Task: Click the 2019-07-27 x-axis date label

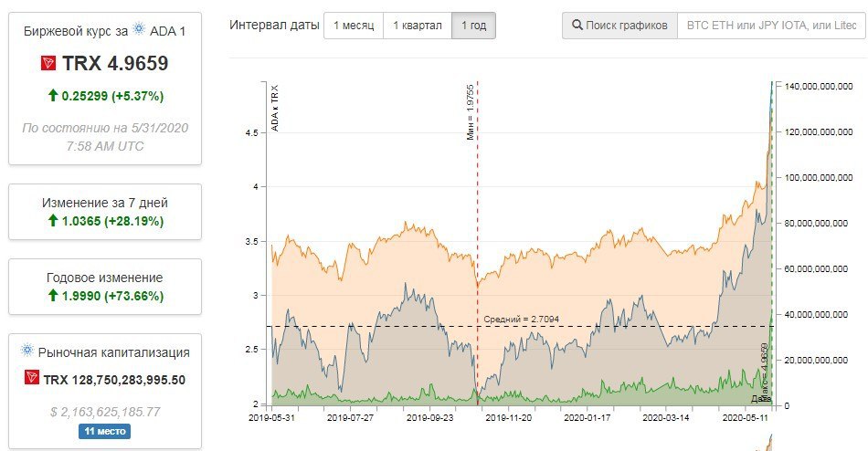Action: (x=350, y=418)
